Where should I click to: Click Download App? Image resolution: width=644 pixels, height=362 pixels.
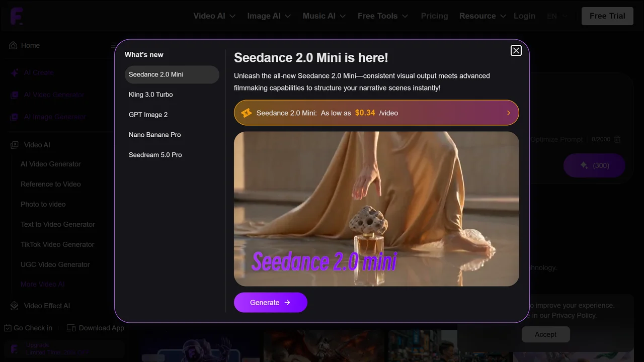[x=96, y=328]
